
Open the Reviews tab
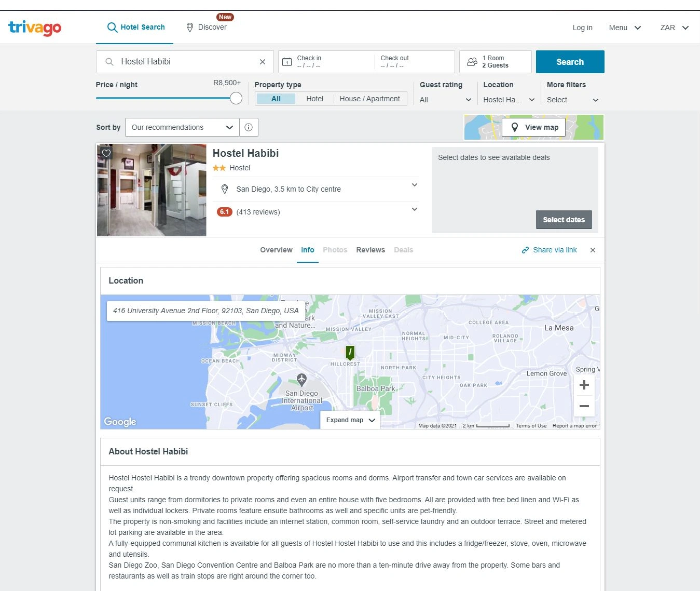(x=370, y=250)
